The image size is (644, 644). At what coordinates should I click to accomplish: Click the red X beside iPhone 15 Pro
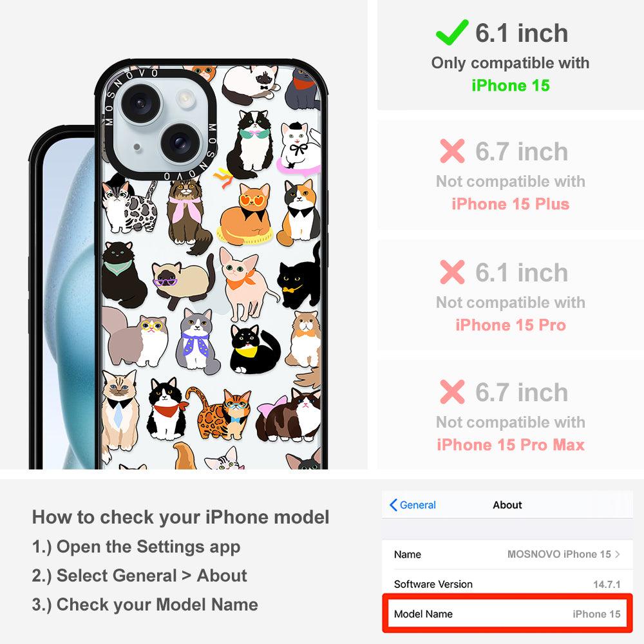452,272
